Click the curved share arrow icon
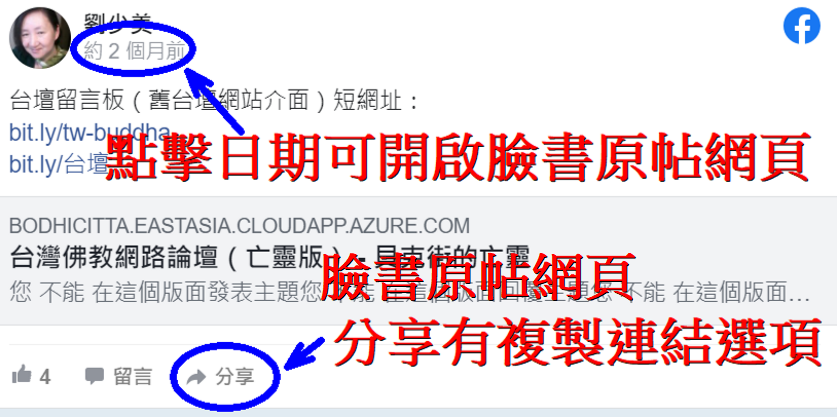The image size is (837, 417). coord(197,377)
